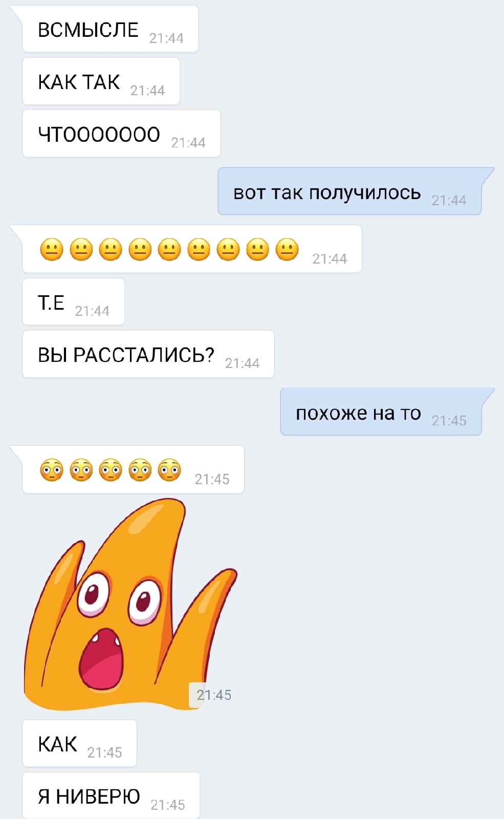Viewport: 504px width, 819px height.
Task: Select the 'ВСМЫСЛЕ' message bubble
Action: tap(110, 29)
